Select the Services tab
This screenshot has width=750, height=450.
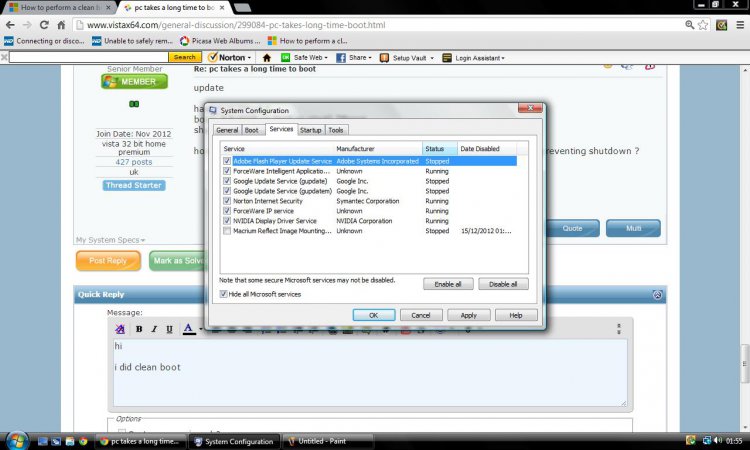coord(281,129)
